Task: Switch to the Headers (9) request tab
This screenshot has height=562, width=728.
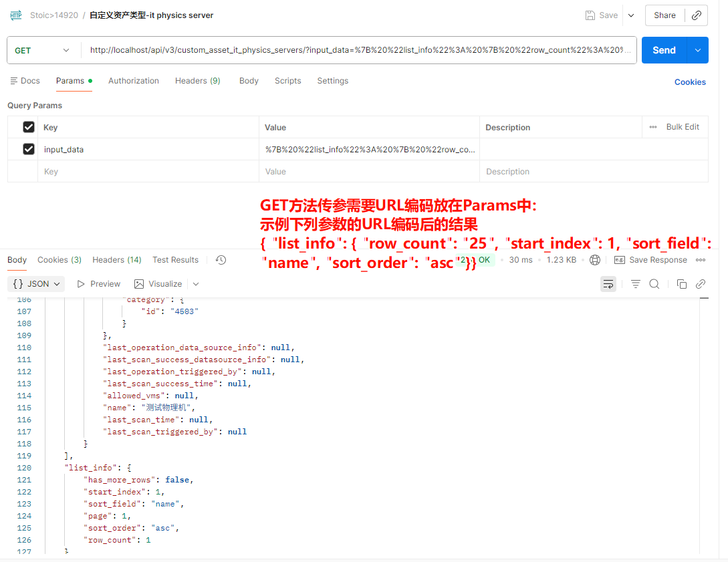Action: point(197,81)
